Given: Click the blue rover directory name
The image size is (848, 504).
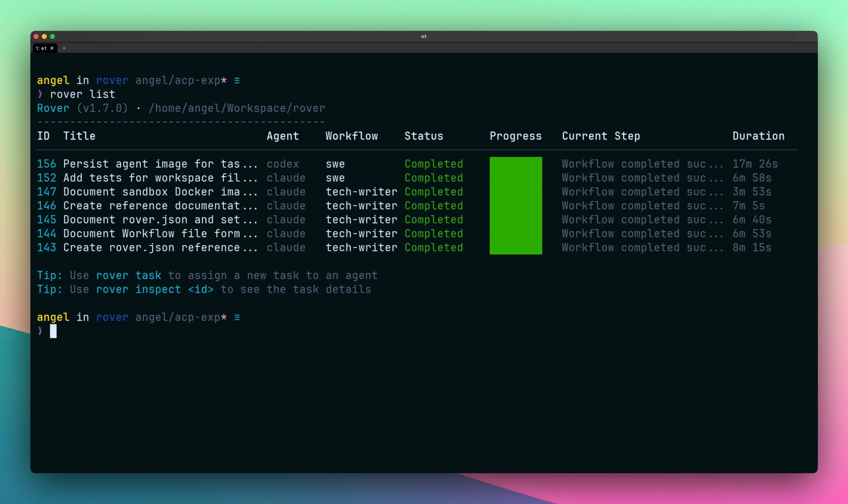Looking at the screenshot, I should coord(112,80).
